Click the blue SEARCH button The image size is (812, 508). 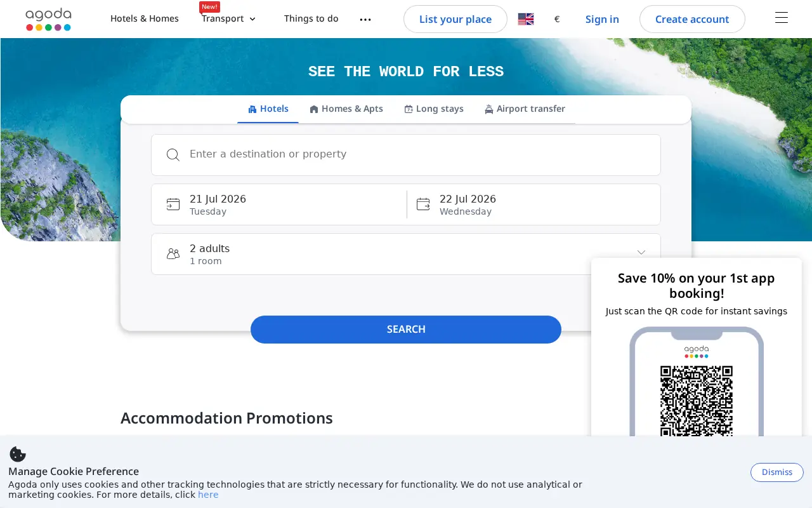[406, 329]
